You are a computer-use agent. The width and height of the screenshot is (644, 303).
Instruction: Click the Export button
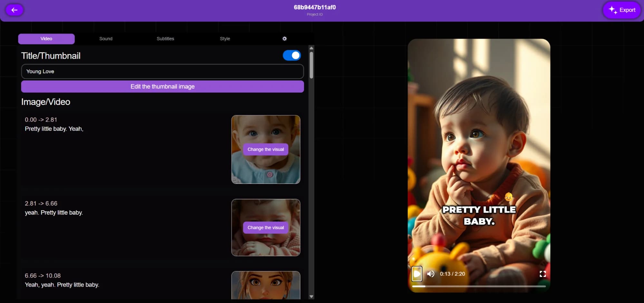[621, 10]
